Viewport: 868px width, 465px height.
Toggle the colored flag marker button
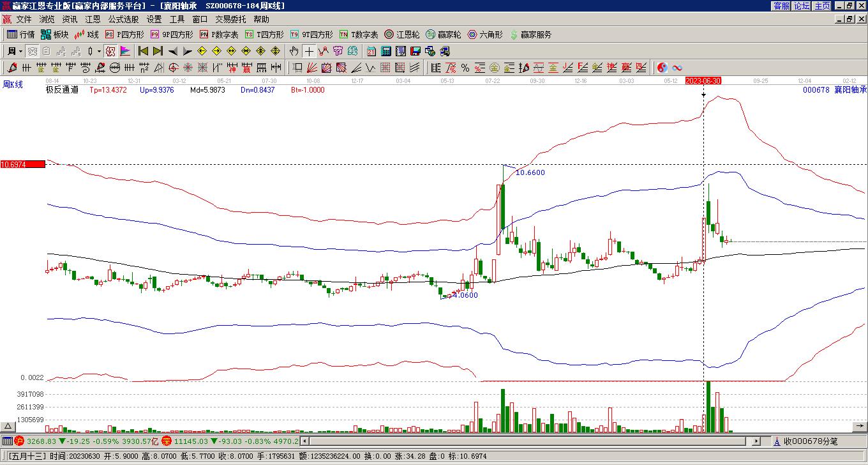tap(125, 51)
